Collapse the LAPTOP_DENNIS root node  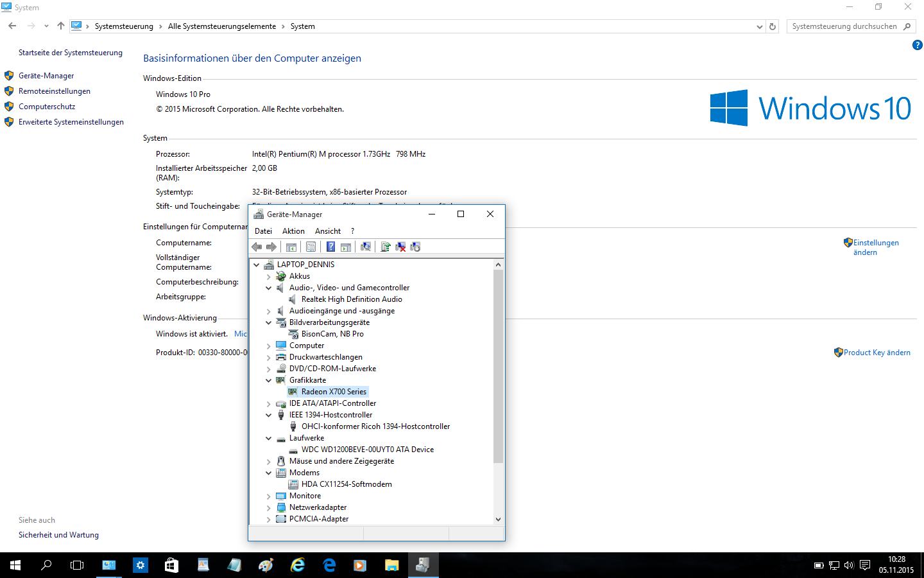click(256, 265)
